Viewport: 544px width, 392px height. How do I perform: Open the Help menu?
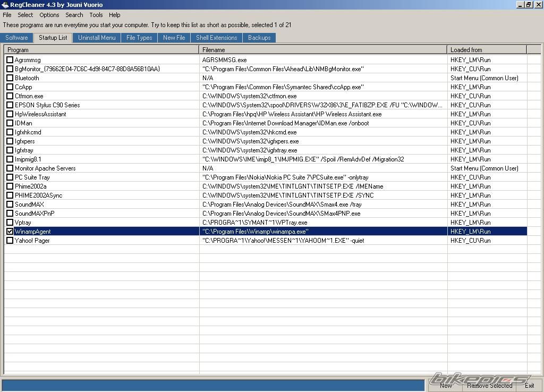pyautogui.click(x=115, y=15)
